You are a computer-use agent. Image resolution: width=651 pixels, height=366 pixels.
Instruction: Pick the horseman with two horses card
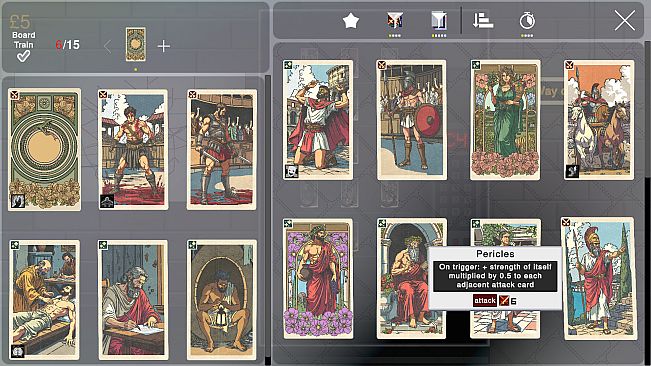[x=599, y=120]
